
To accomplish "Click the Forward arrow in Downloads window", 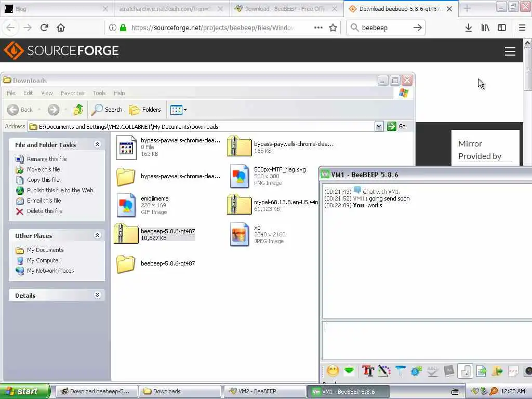I will coord(54,110).
